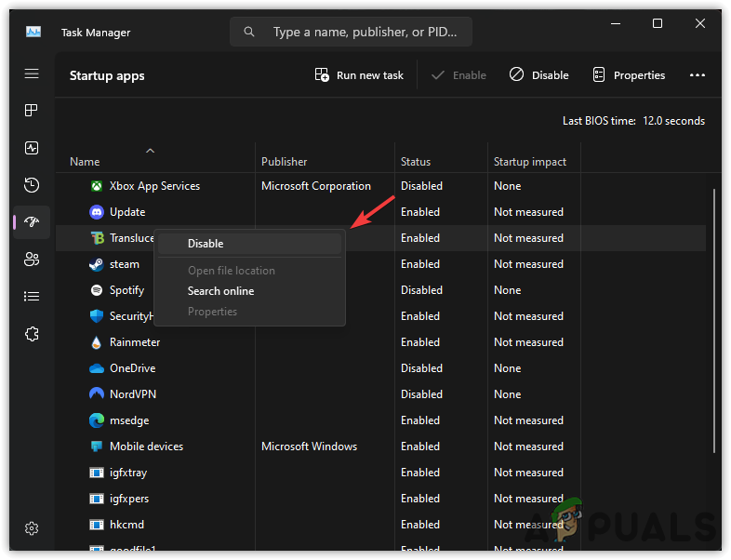Open the Services puzzle-piece sidebar icon
The image size is (731, 560).
click(32, 334)
